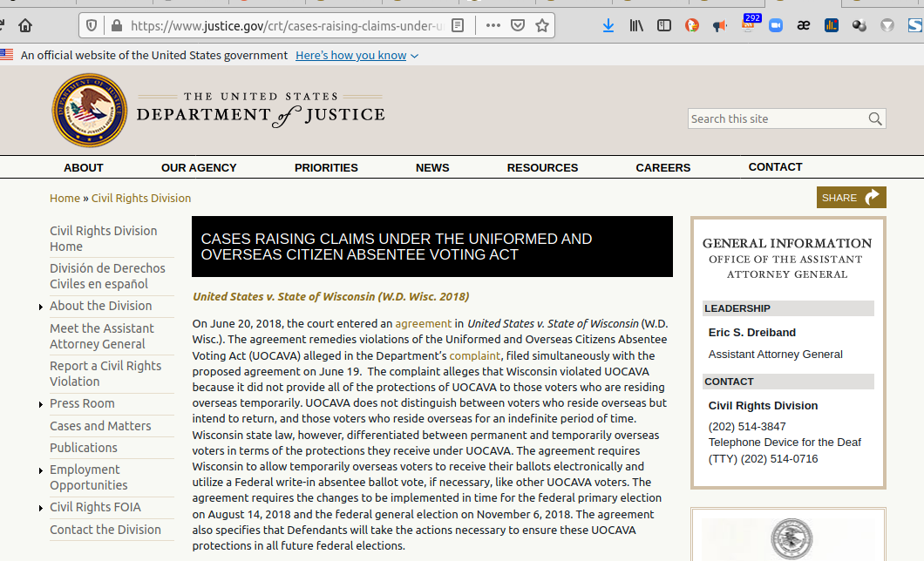The height and width of the screenshot is (561, 924).
Task: Toggle Reader View for this page
Action: pyautogui.click(x=458, y=26)
